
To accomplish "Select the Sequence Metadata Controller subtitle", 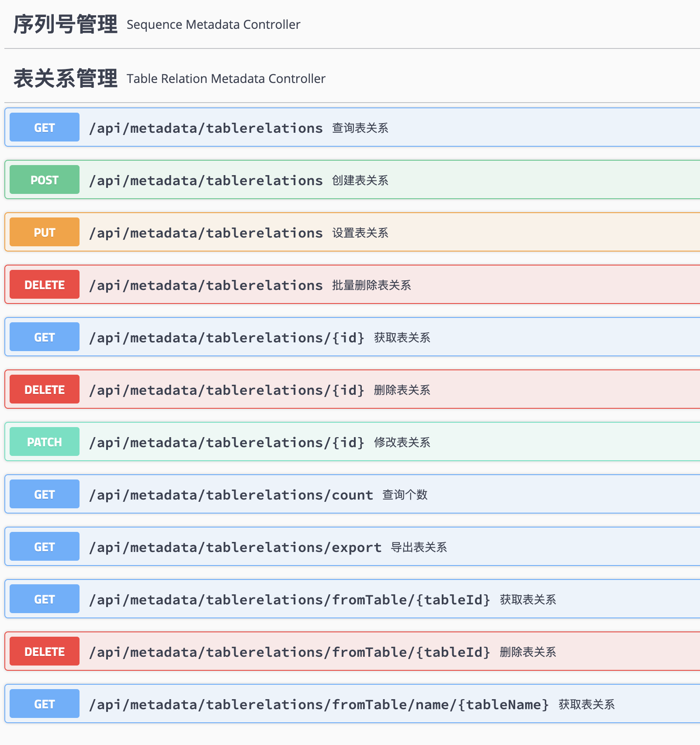I will click(213, 24).
